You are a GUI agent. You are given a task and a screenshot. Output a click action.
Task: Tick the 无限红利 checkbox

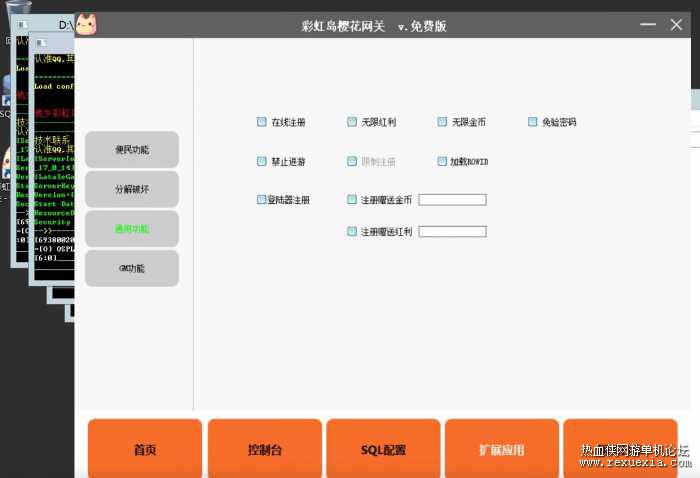(x=352, y=122)
